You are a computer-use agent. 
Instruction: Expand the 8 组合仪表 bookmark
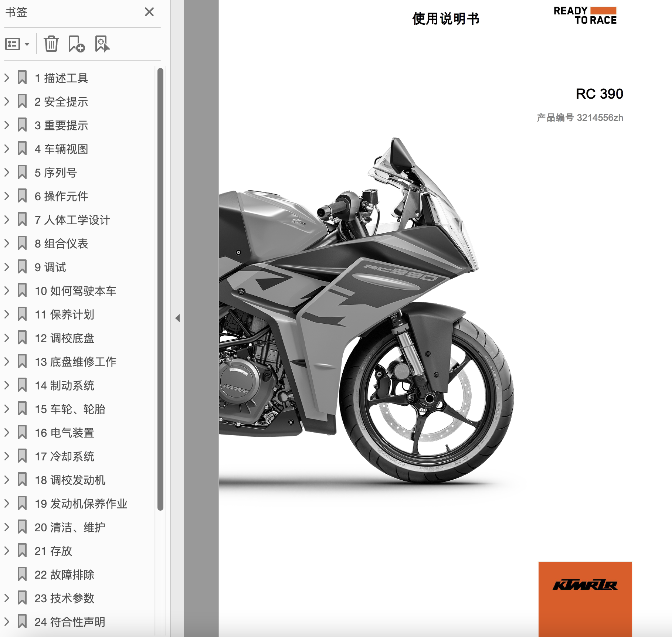7,243
